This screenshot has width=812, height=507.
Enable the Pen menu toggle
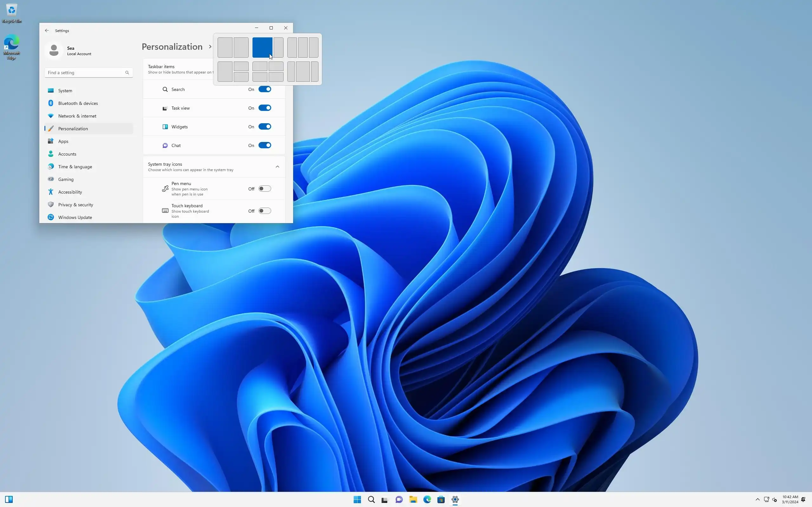point(265,189)
